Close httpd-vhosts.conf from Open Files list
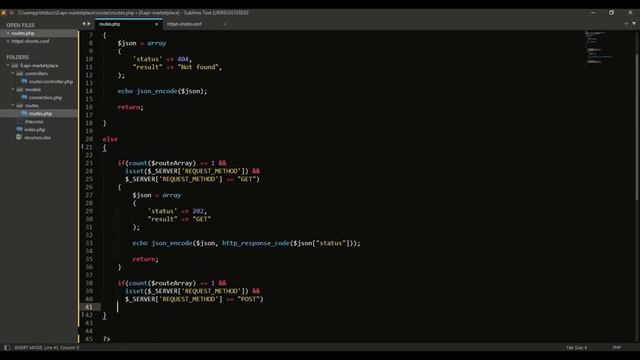The height and width of the screenshot is (360, 640). tap(7, 41)
